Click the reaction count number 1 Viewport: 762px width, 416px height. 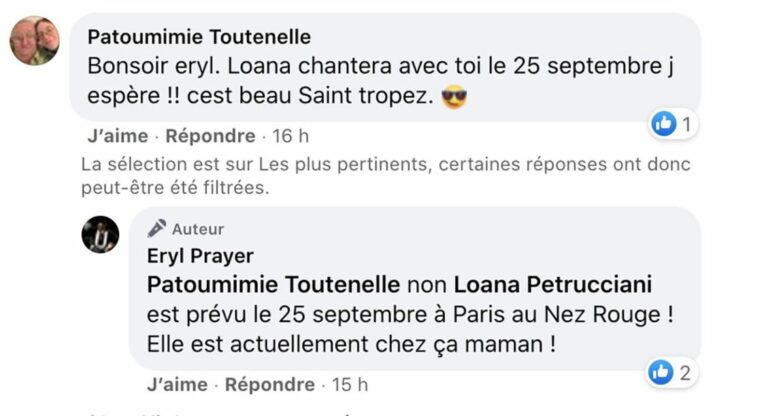tap(687, 124)
